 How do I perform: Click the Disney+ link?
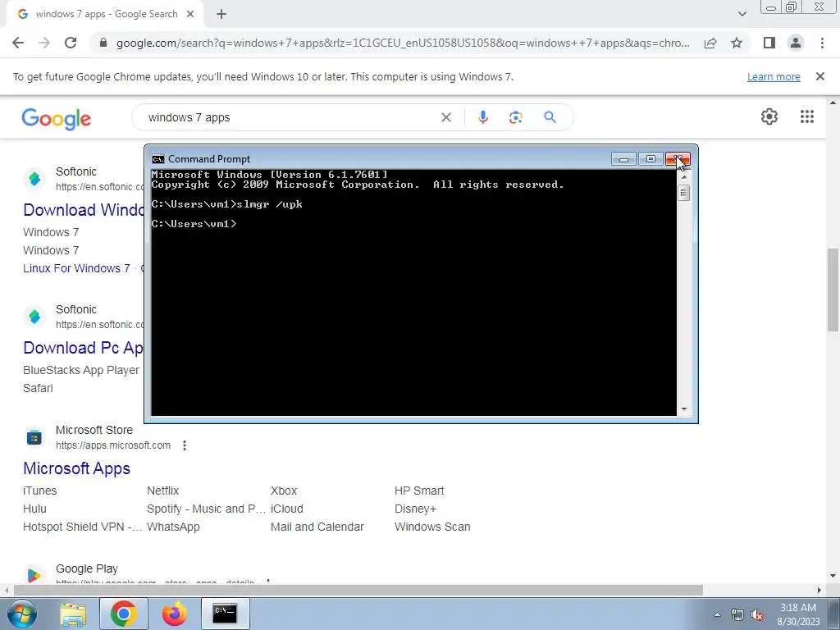coord(415,509)
